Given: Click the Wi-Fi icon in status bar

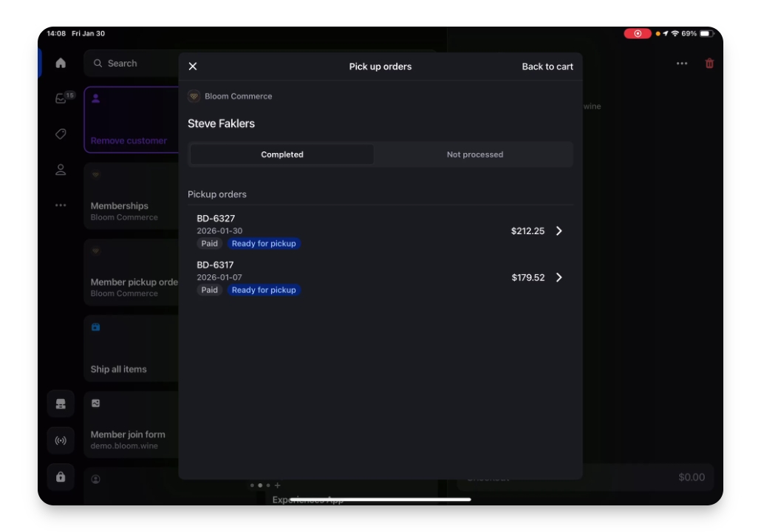Looking at the screenshot, I should pyautogui.click(x=675, y=33).
